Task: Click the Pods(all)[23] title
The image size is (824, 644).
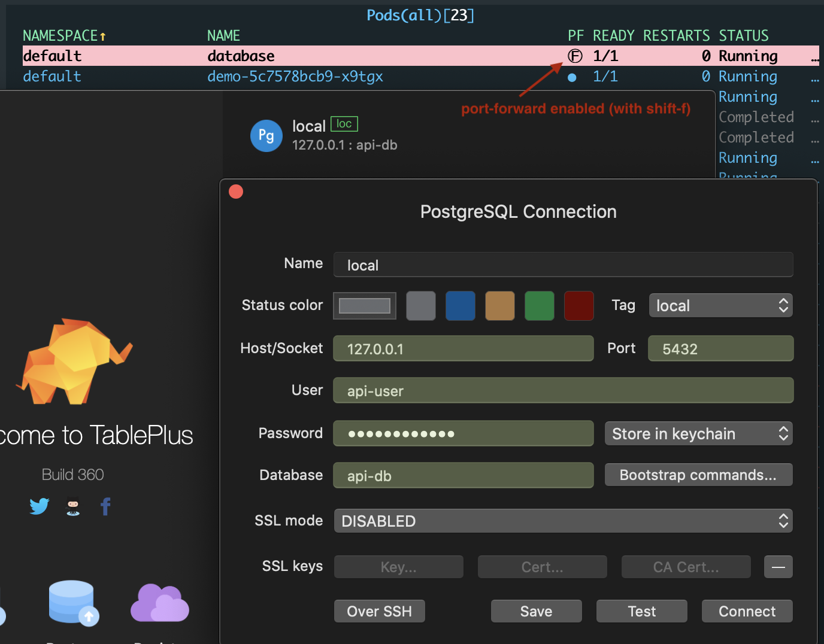Action: click(420, 15)
